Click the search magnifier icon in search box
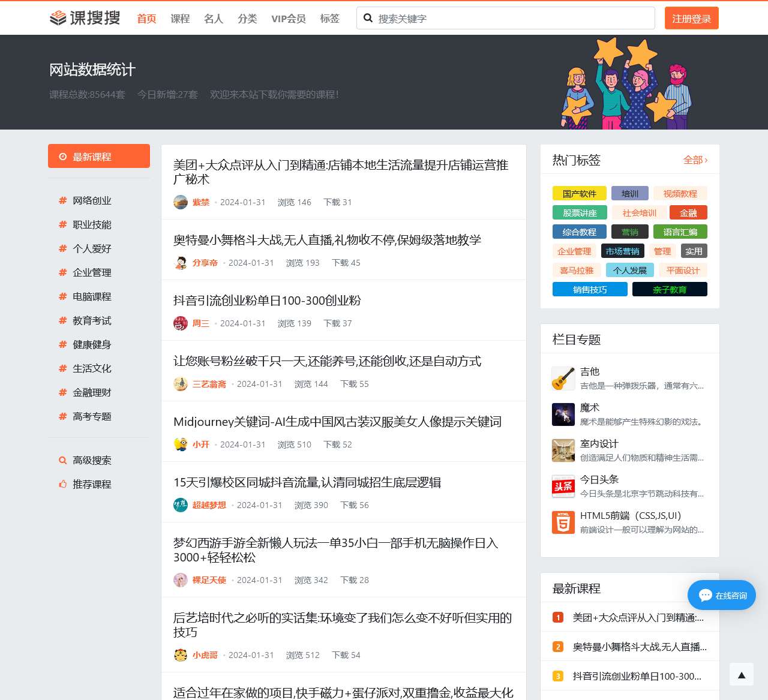Image resolution: width=768 pixels, height=700 pixels. [368, 18]
